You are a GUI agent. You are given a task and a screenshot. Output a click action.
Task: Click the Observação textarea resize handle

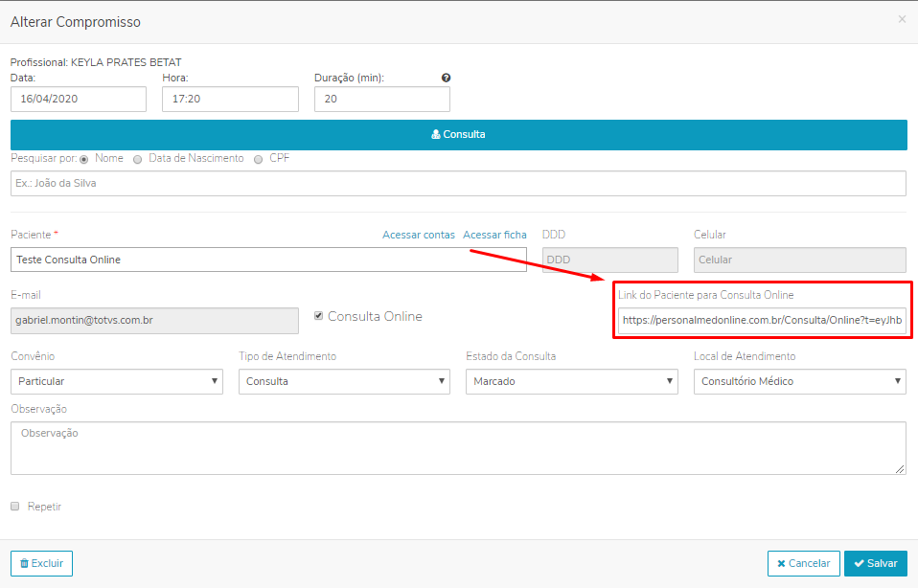pyautogui.click(x=900, y=468)
